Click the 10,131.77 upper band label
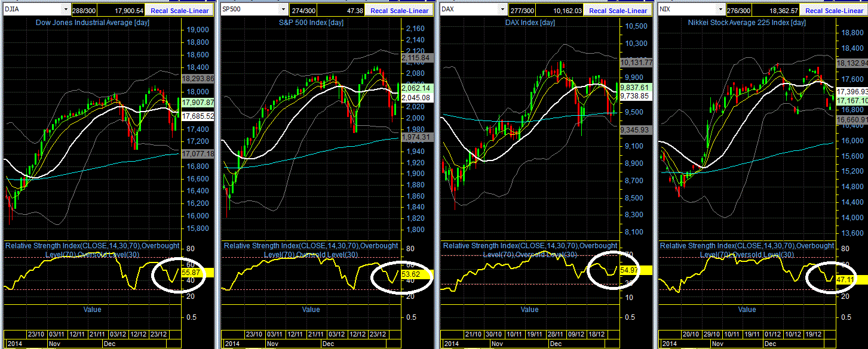868x349 pixels. (635, 62)
